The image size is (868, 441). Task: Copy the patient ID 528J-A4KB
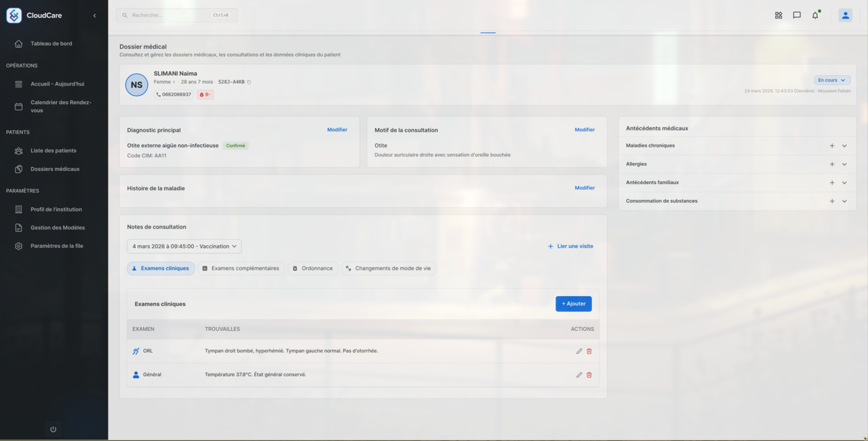point(249,82)
